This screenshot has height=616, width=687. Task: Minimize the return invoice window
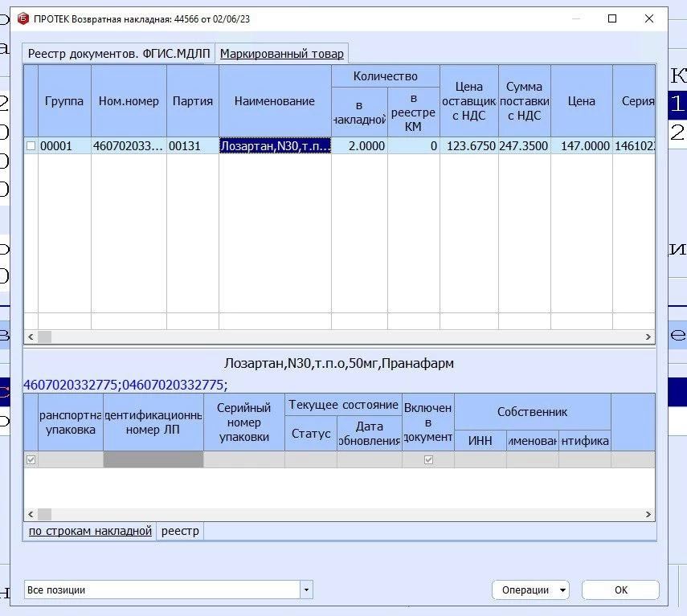(576, 18)
